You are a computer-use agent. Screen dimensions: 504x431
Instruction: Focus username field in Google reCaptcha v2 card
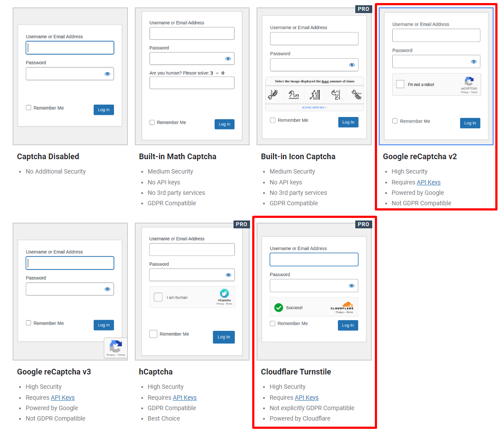[436, 35]
